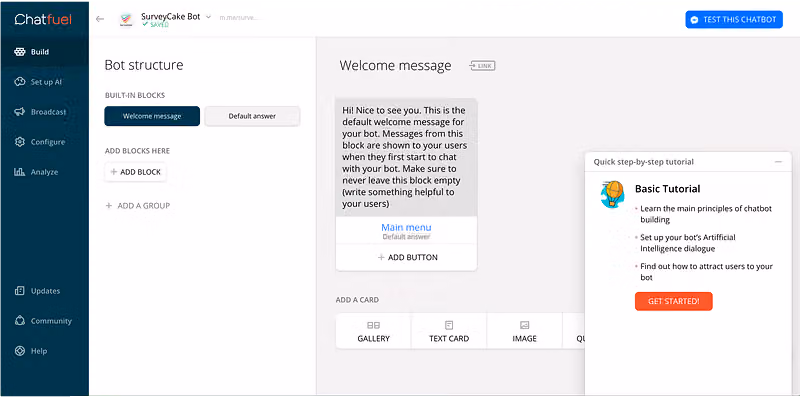Screen dimensions: 800x397
Task: Select the Welcome message block
Action: click(152, 116)
